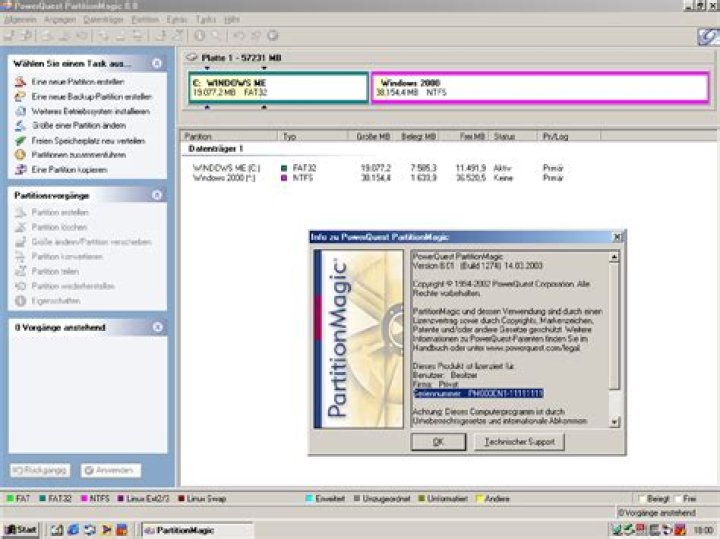Select the 'WINDOWS ME (C:)' list row
Viewport: 720px width, 539px height.
pyautogui.click(x=378, y=168)
